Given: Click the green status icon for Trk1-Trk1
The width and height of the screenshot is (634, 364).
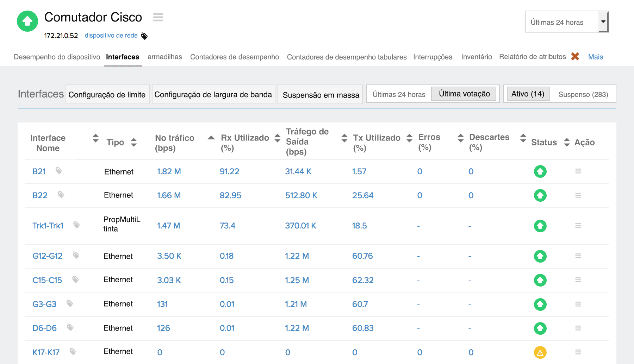Looking at the screenshot, I should click(x=540, y=226).
